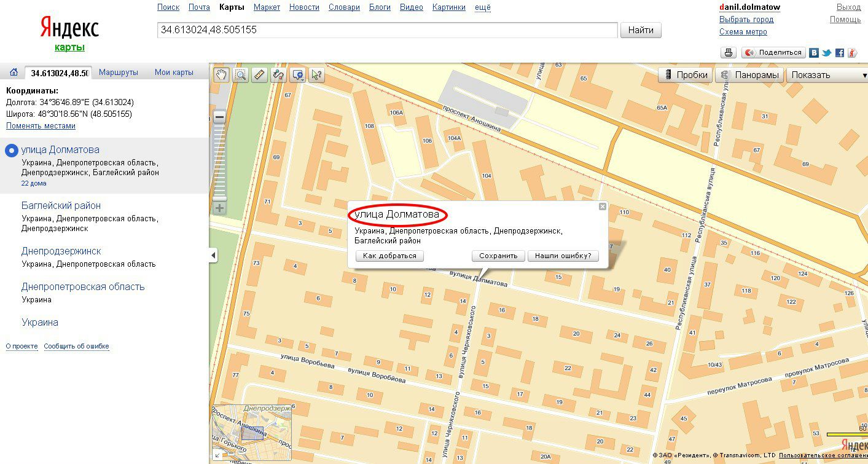
Task: Select the arrow question info tool
Action: (x=316, y=75)
